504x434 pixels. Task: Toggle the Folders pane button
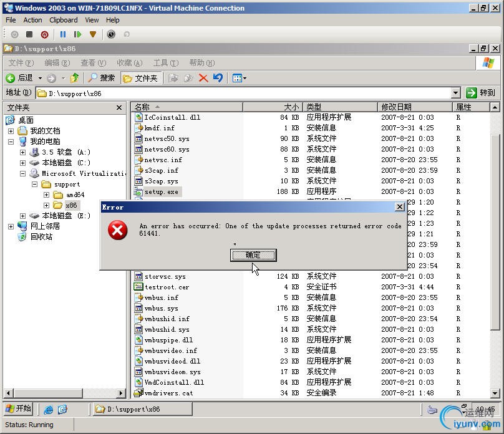pos(141,78)
